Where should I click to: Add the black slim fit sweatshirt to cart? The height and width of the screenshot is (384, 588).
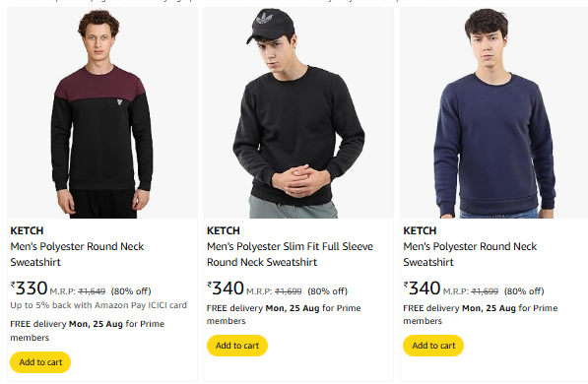pos(237,346)
